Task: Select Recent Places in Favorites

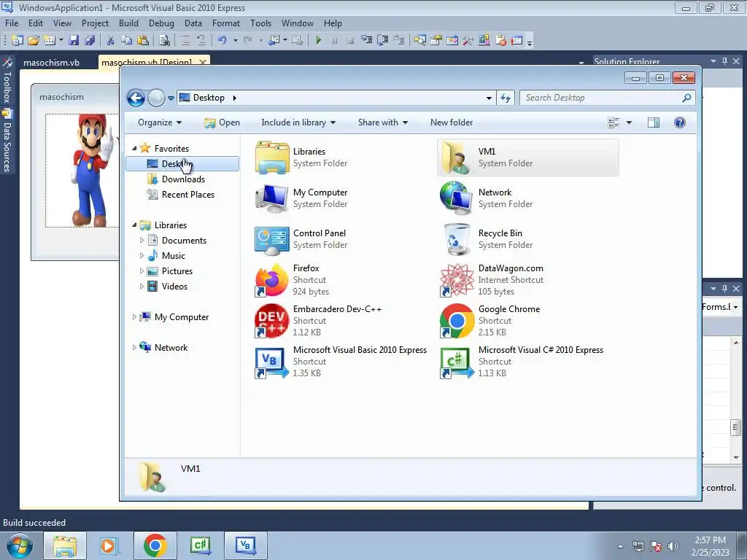Action: tap(187, 195)
